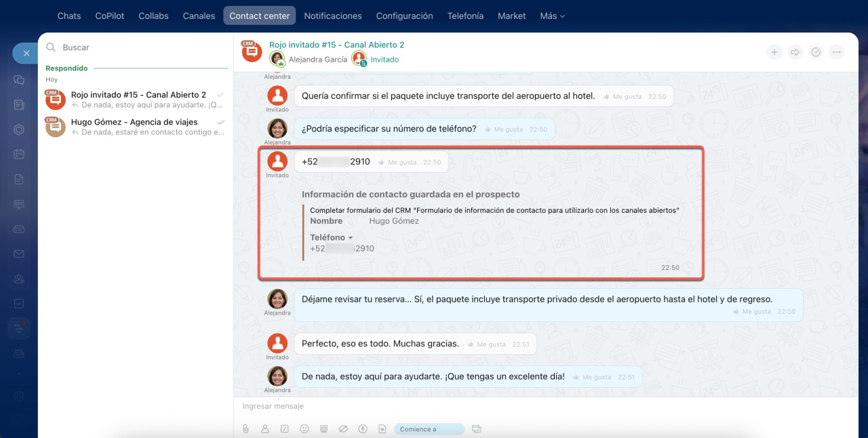This screenshot has width=868, height=438.
Task: Mark conversation finished with checkmark circle icon
Action: click(816, 52)
